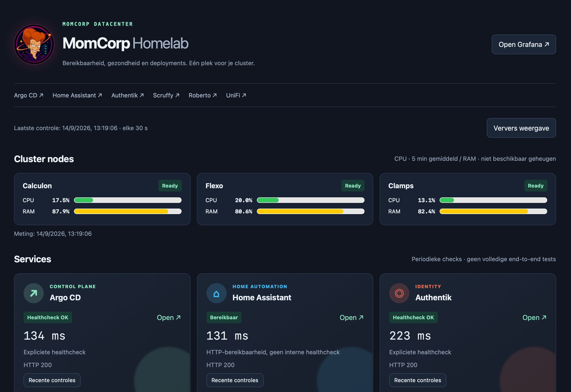Open Home Assistant nav link
The width and height of the screenshot is (571, 392).
(77, 95)
